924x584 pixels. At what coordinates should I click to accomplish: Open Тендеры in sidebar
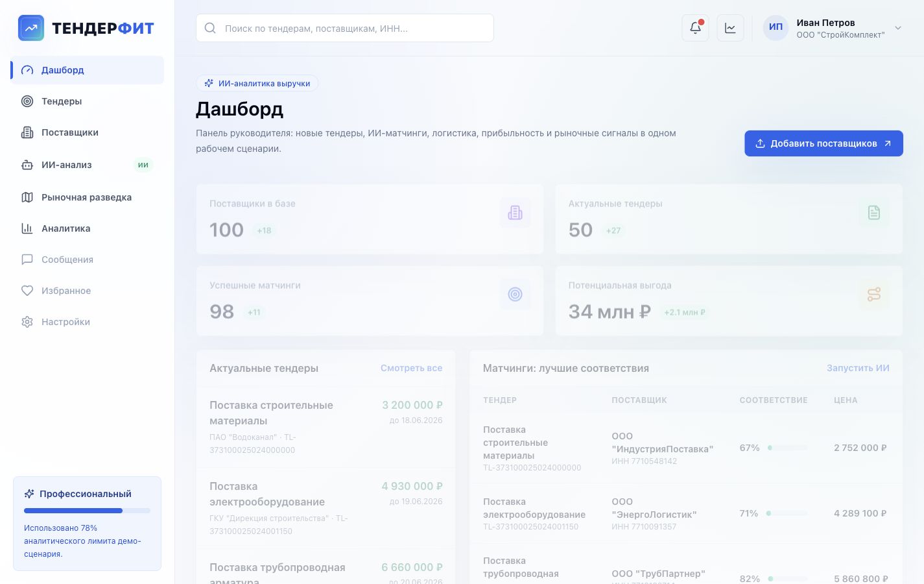(88, 101)
